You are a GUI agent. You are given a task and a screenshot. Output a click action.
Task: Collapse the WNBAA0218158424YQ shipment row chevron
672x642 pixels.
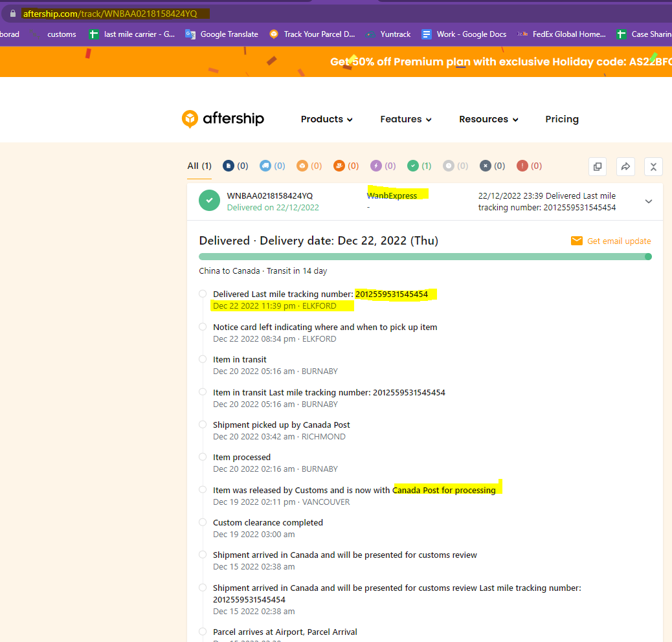coord(649,201)
